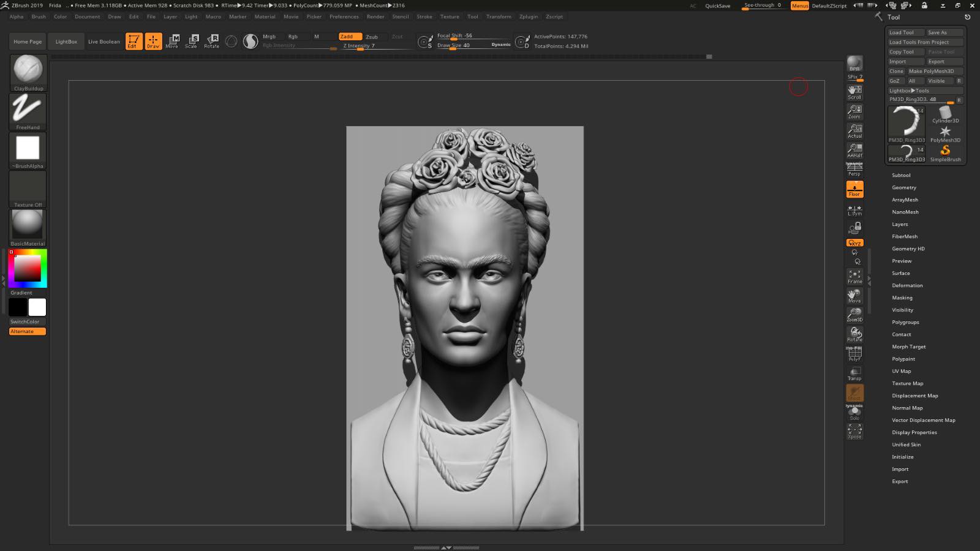Click the Home Page button
The height and width of the screenshot is (551, 980).
(x=28, y=42)
